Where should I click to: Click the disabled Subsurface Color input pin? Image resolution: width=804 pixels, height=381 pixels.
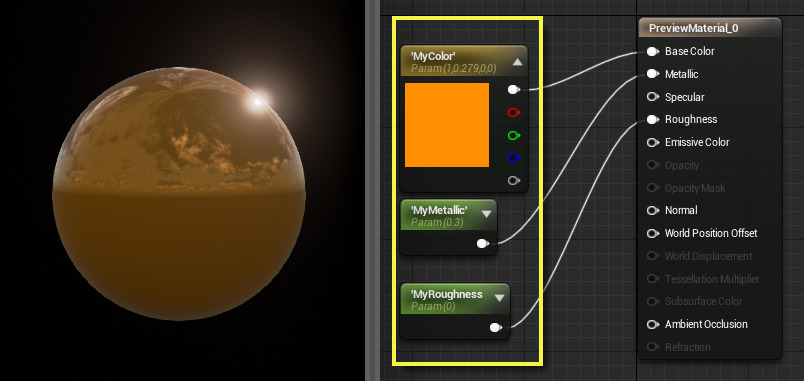(x=653, y=302)
